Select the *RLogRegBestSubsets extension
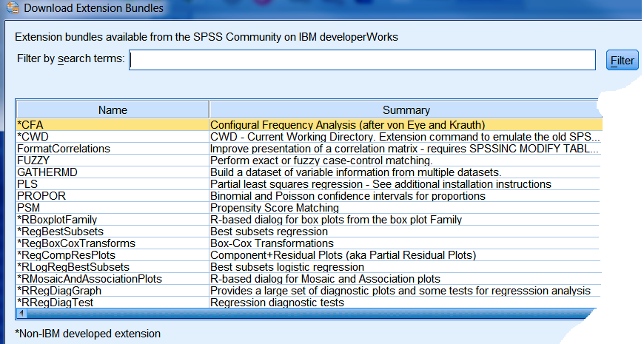The width and height of the screenshot is (644, 344). [73, 268]
